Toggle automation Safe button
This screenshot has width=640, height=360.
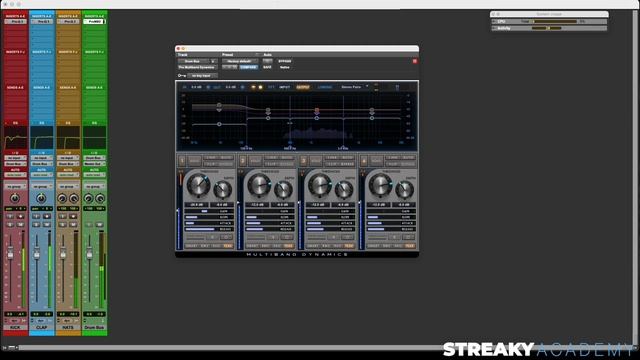click(x=267, y=67)
